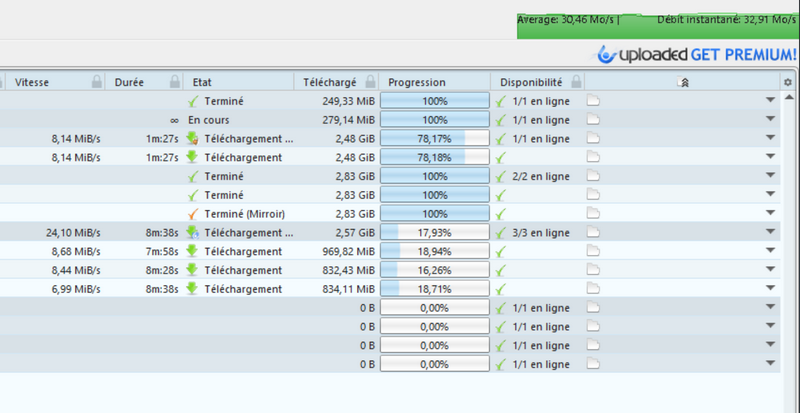Expand the dropdown arrow of the 78,17% row

coord(770,138)
